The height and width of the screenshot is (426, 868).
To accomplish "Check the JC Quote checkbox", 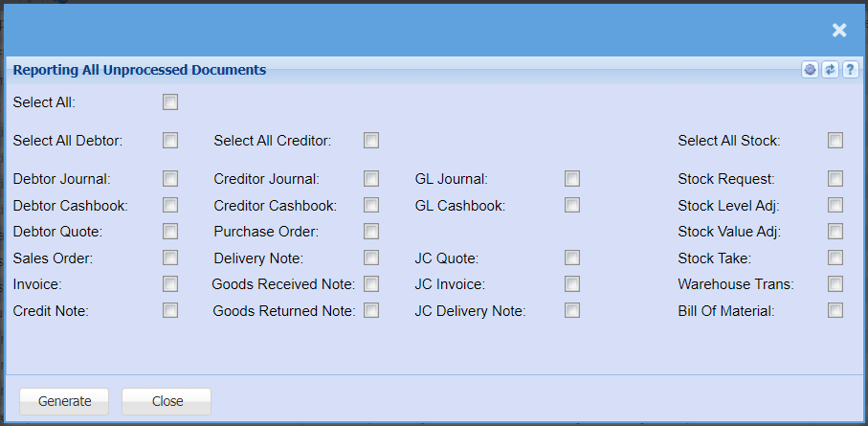I will point(572,258).
